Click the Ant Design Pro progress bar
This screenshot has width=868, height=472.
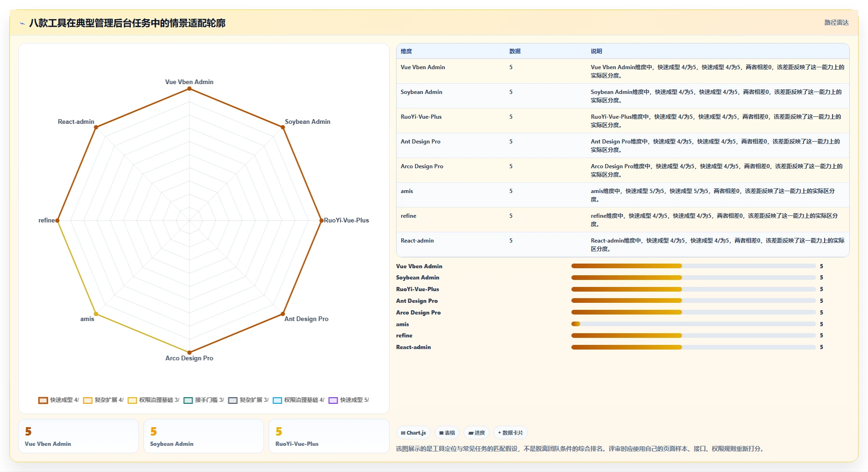tap(693, 300)
